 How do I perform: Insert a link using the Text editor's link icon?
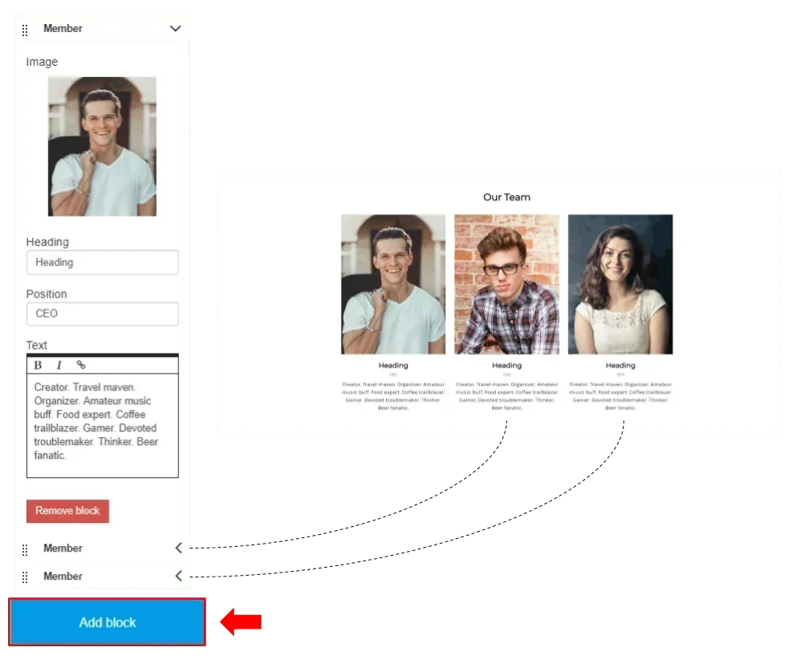click(81, 365)
